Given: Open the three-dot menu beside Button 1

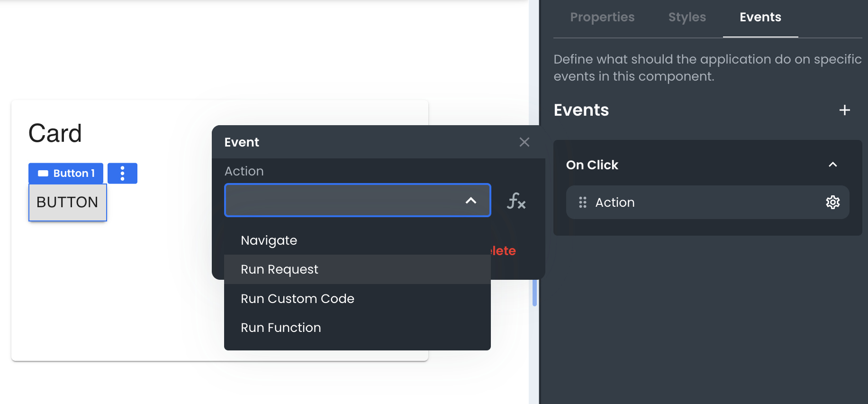Looking at the screenshot, I should tap(122, 174).
